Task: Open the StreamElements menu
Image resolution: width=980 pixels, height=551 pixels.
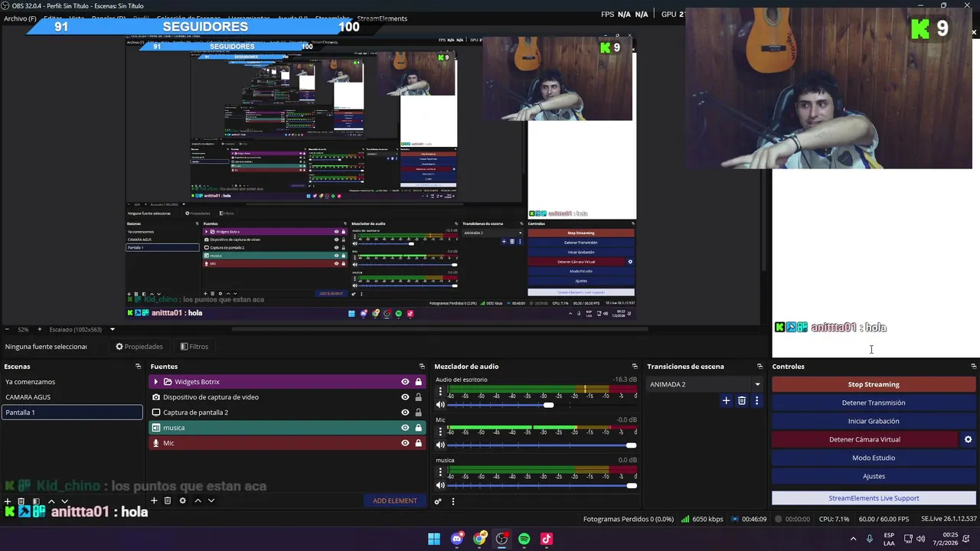Action: (382, 18)
